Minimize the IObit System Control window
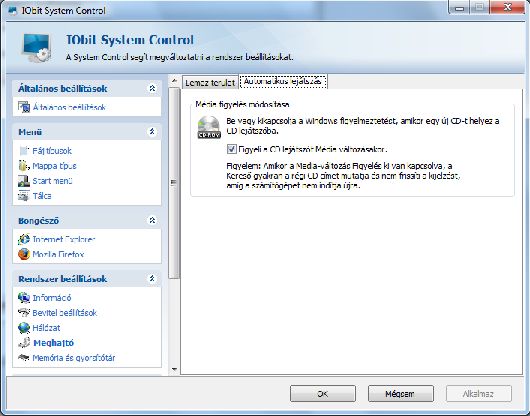The width and height of the screenshot is (530, 416). tap(459, 8)
